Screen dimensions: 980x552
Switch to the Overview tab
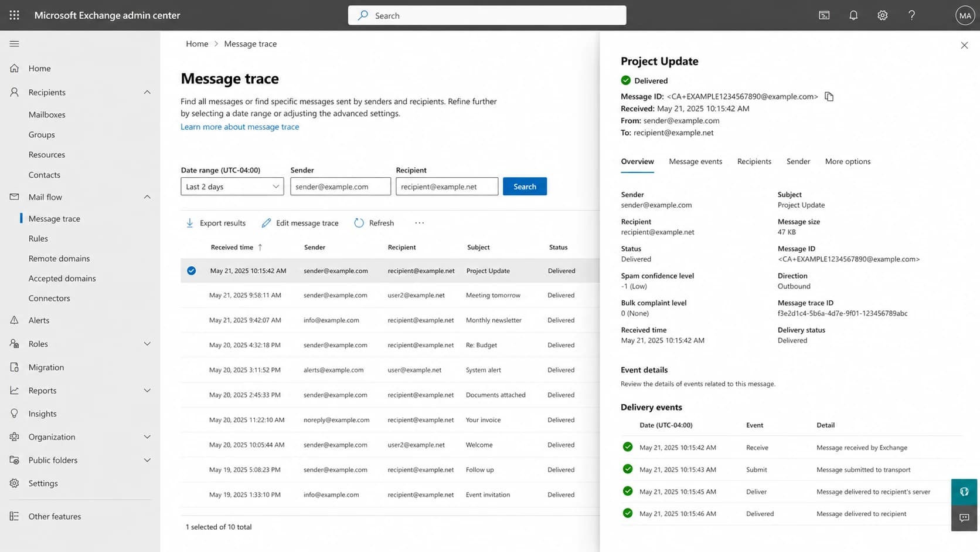click(x=637, y=161)
